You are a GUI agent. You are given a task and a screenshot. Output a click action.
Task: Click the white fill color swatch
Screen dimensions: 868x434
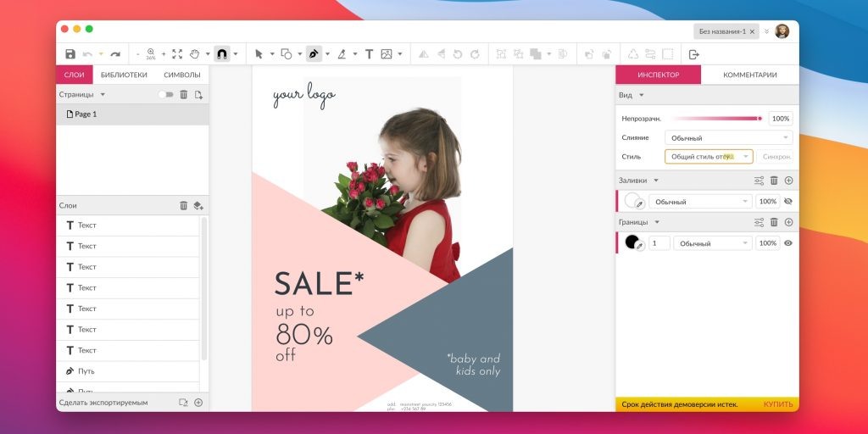(x=632, y=200)
